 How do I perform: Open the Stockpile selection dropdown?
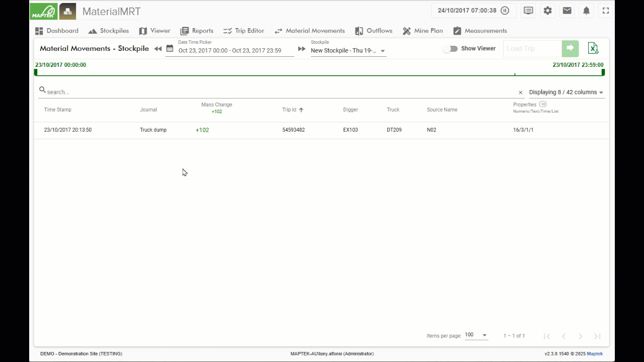tap(348, 51)
